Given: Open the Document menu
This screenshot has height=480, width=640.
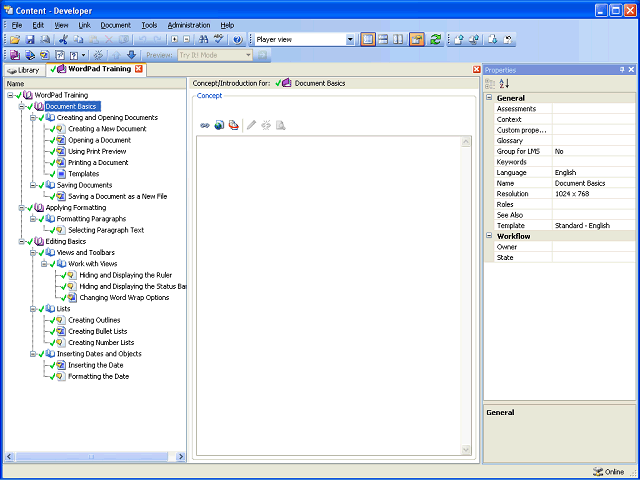Looking at the screenshot, I should 116,25.
